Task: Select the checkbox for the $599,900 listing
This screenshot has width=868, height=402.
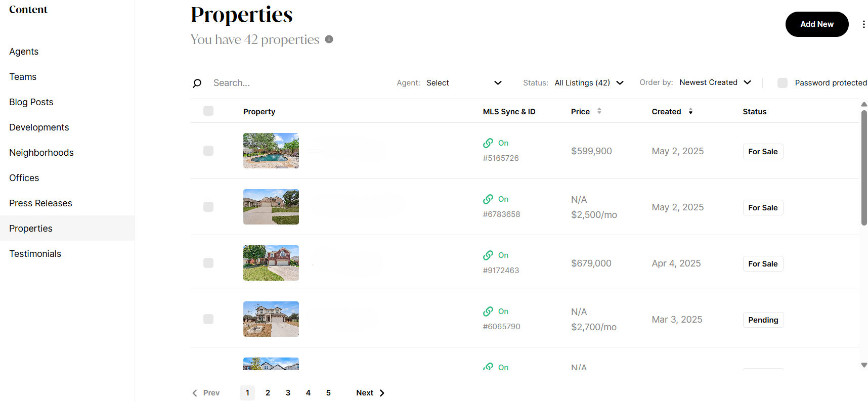Action: pos(208,151)
